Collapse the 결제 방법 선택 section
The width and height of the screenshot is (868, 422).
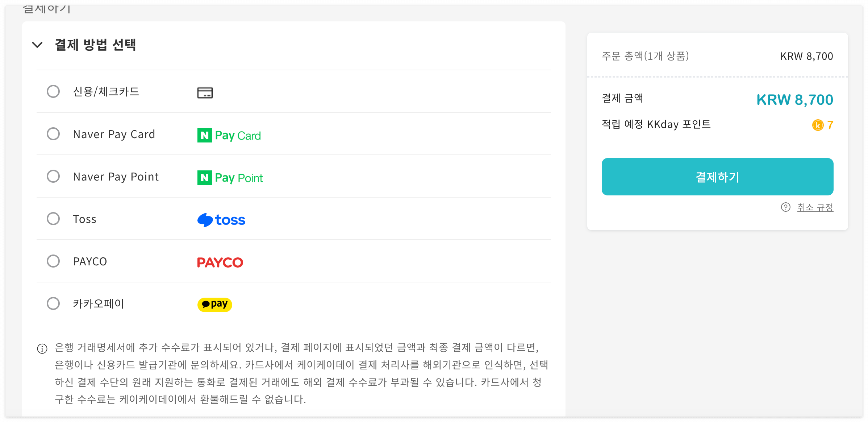tap(37, 45)
